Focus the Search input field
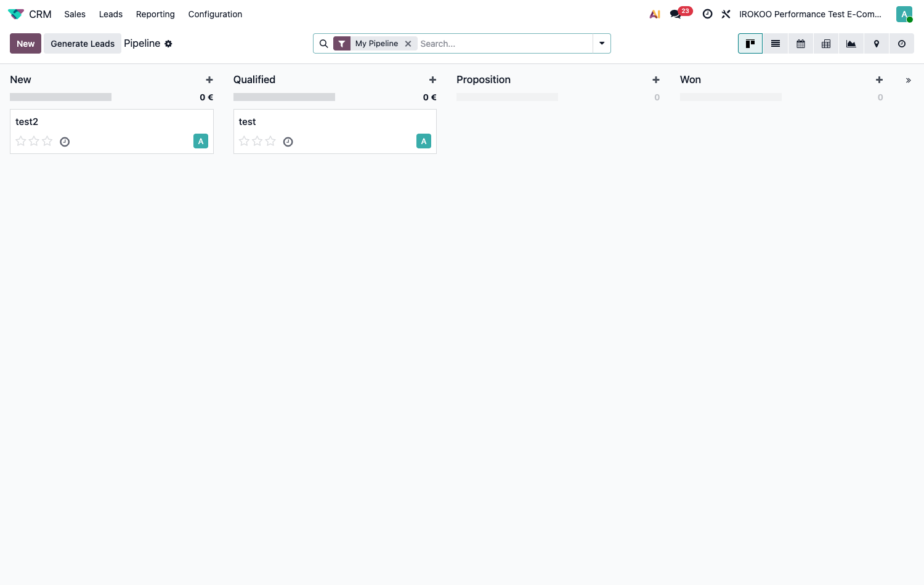The height and width of the screenshot is (585, 924). pos(505,44)
